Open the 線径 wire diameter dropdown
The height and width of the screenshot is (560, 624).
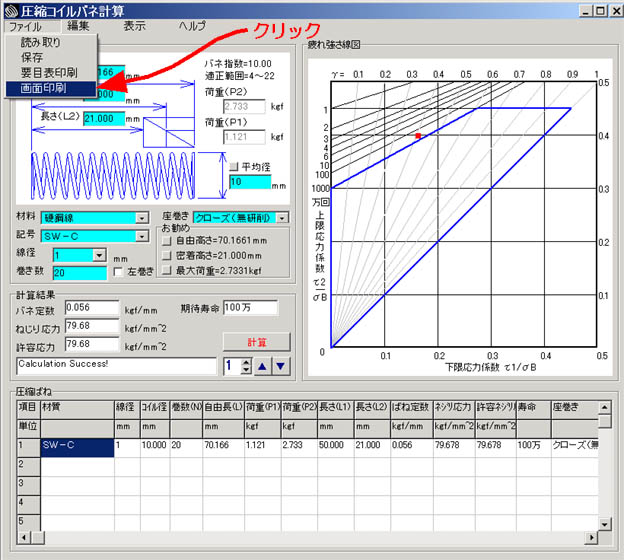click(100, 254)
